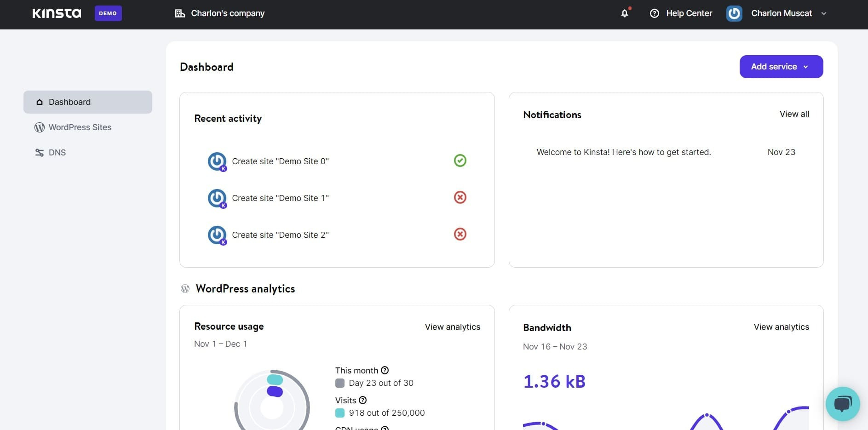Open the Add service dropdown
Image resolution: width=868 pixels, height=430 pixels.
781,67
